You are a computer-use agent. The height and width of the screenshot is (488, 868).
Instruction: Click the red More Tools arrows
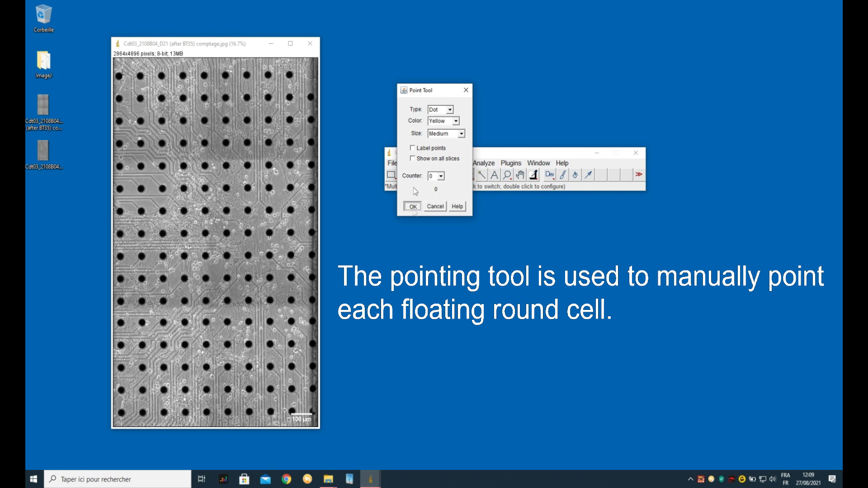point(638,174)
